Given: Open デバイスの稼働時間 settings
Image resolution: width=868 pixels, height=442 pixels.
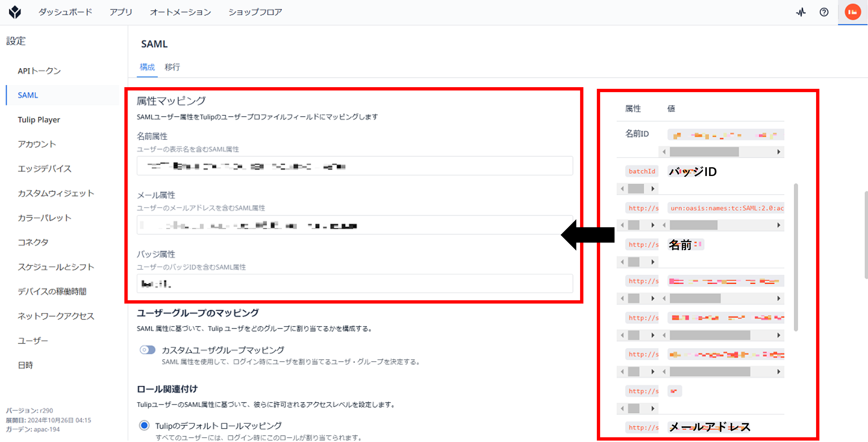Looking at the screenshot, I should [52, 292].
